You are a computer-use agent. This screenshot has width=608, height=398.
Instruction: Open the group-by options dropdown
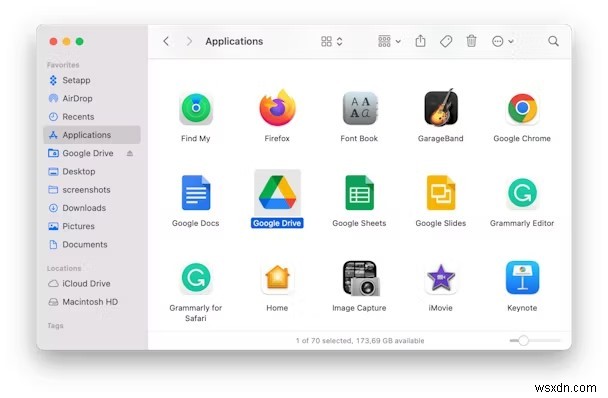(389, 41)
